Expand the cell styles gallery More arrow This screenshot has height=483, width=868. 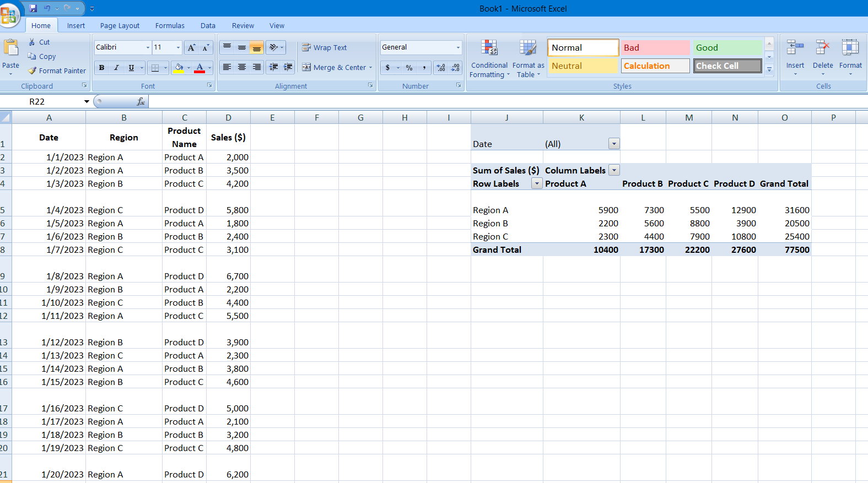[769, 69]
